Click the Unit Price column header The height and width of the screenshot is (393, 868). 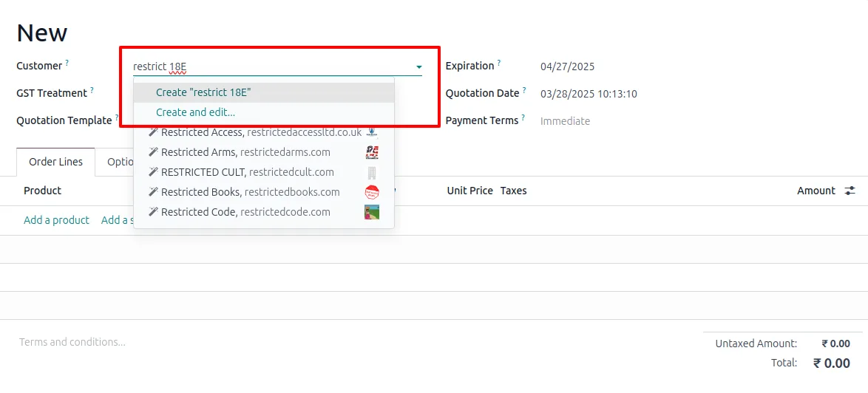470,191
